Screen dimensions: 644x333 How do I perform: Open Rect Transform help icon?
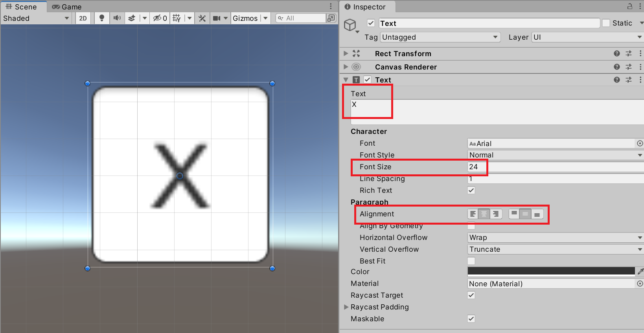click(616, 53)
